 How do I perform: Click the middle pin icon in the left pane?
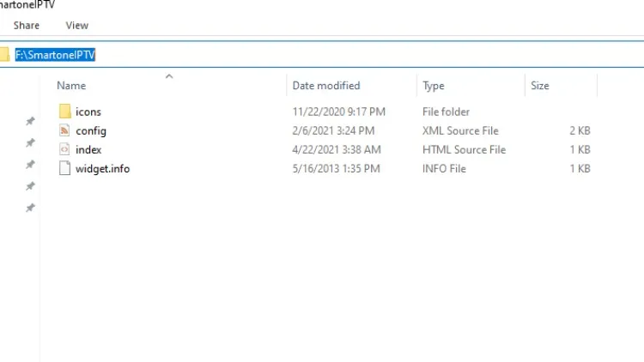30,165
